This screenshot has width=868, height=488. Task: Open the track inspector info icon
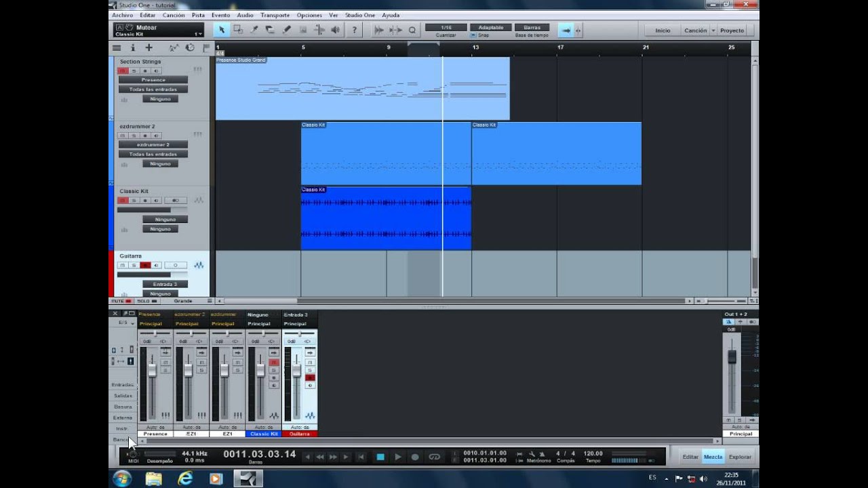coord(133,48)
